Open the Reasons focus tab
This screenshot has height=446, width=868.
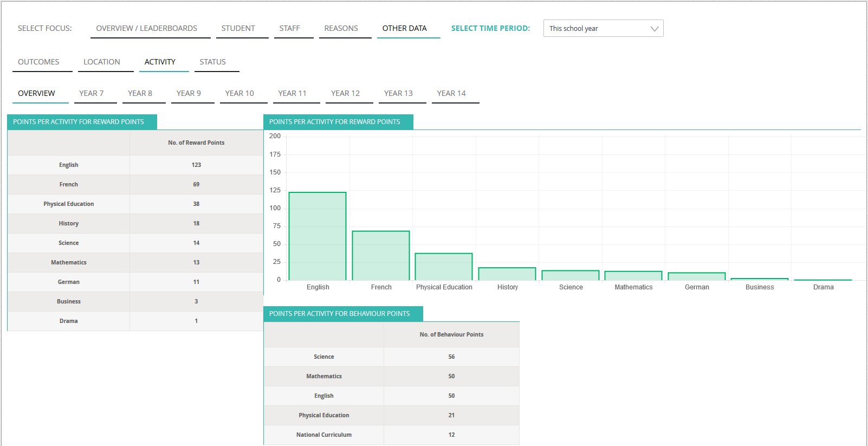click(345, 29)
